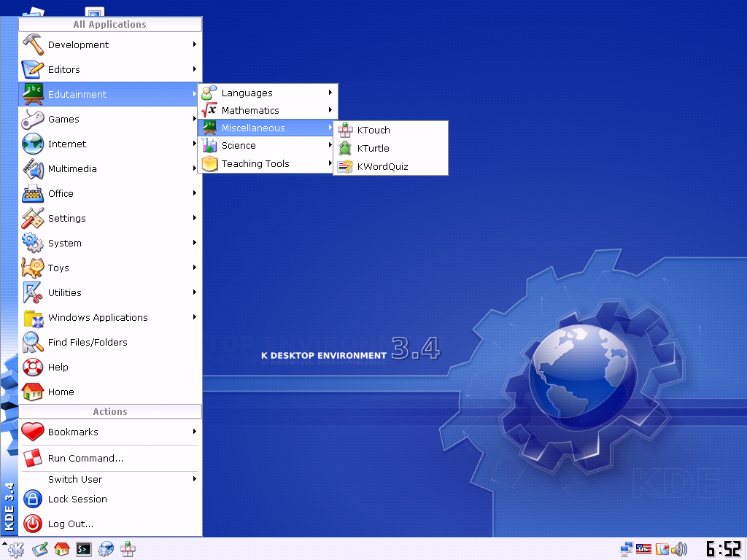
Task: Click the panel hide arrow at left edge
Action: [x=4, y=543]
